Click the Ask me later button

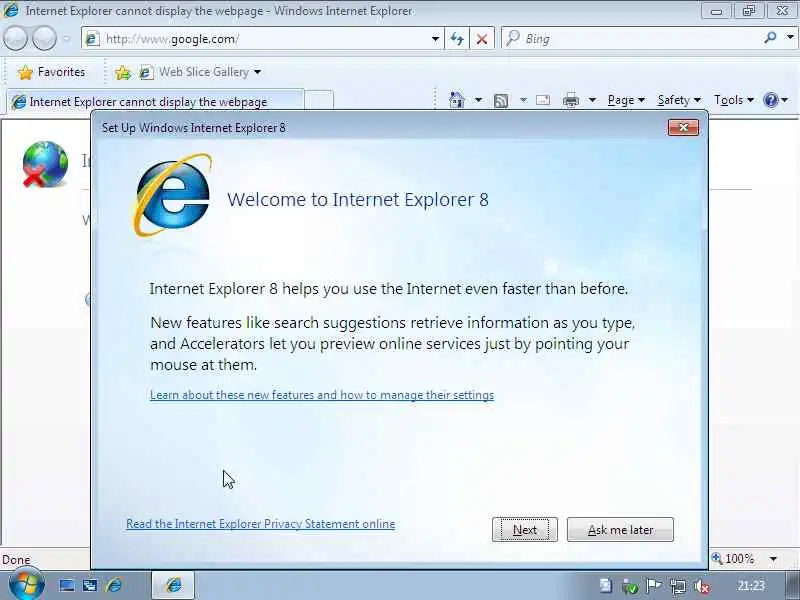620,530
